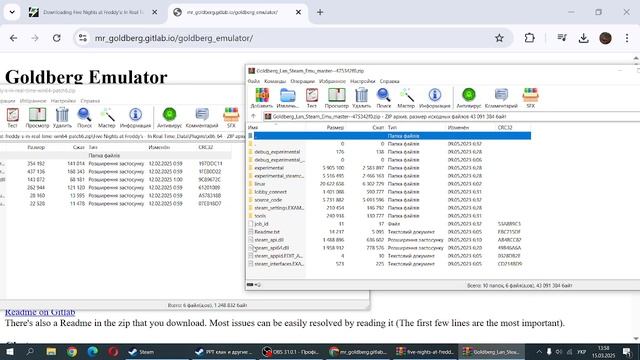Open OBS from the taskbar
The image size is (640, 360).
click(291, 351)
